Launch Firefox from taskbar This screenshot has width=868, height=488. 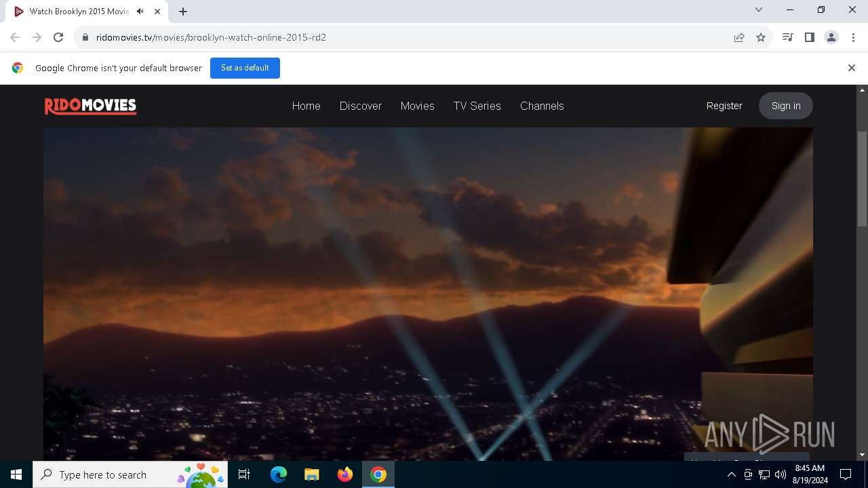[x=344, y=474]
